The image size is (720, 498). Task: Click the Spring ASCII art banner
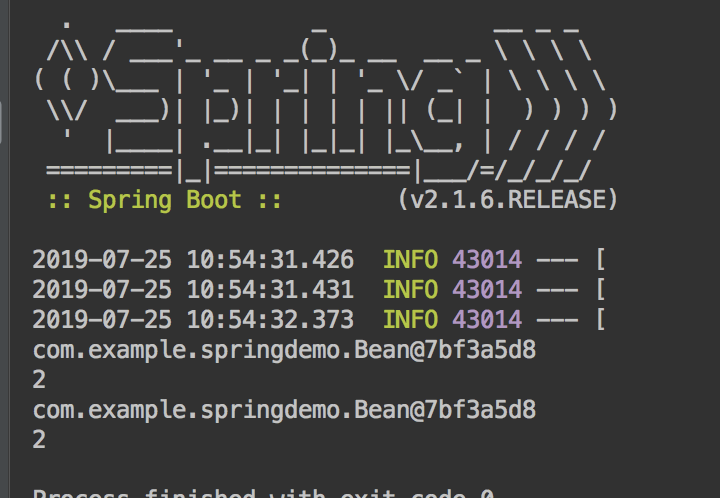326,101
